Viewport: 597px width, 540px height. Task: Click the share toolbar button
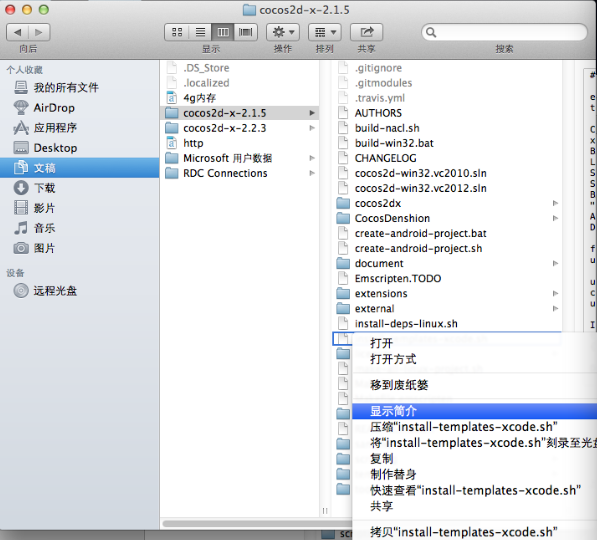pos(366,32)
